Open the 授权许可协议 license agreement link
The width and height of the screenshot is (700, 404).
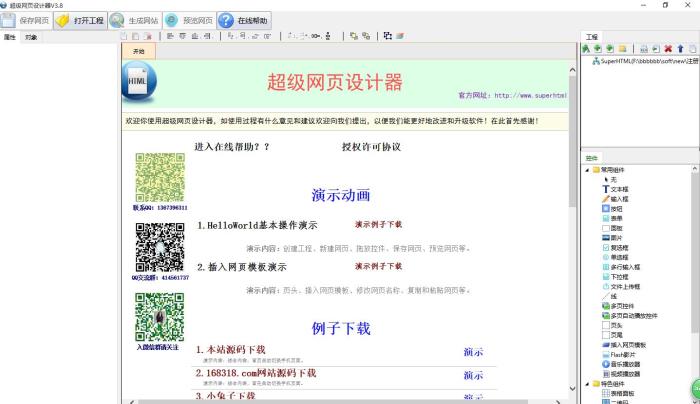371,147
